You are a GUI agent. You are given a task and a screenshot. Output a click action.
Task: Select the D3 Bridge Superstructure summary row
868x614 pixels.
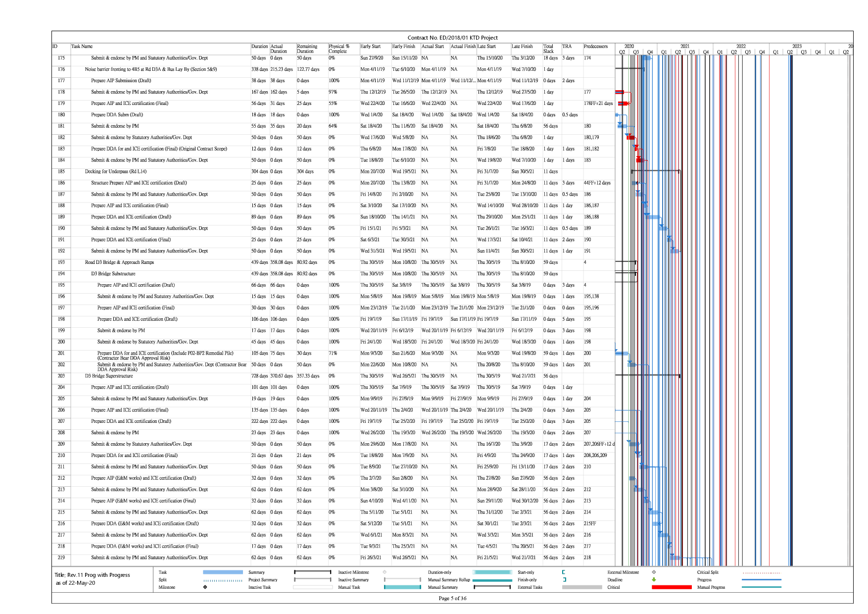(109, 376)
